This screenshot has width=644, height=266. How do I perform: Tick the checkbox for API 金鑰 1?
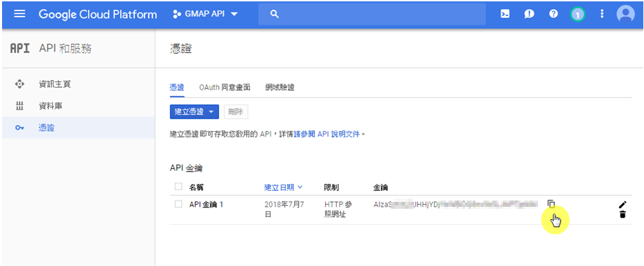178,204
